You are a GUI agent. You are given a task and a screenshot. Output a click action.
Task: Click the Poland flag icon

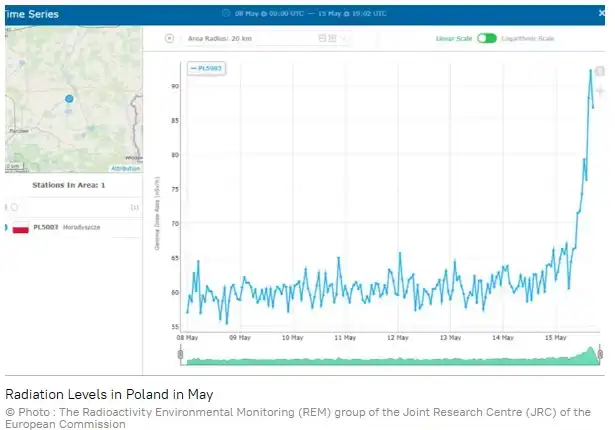coord(20,228)
